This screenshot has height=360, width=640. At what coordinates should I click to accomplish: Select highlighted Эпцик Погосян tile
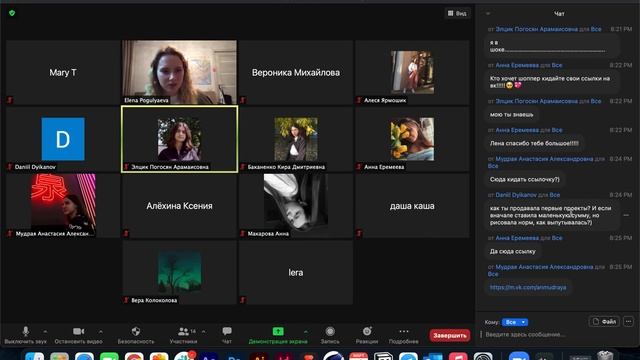click(x=179, y=139)
